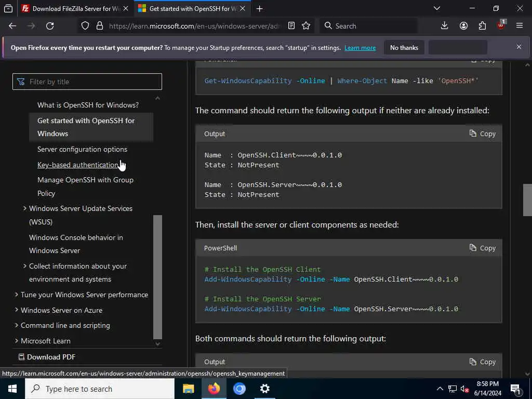Click the OpenSSH.Client~~~~0.0.1.0 output line

(x=273, y=155)
